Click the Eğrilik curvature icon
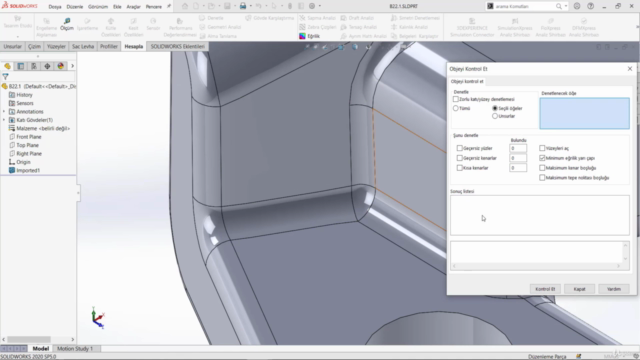 pos(302,36)
